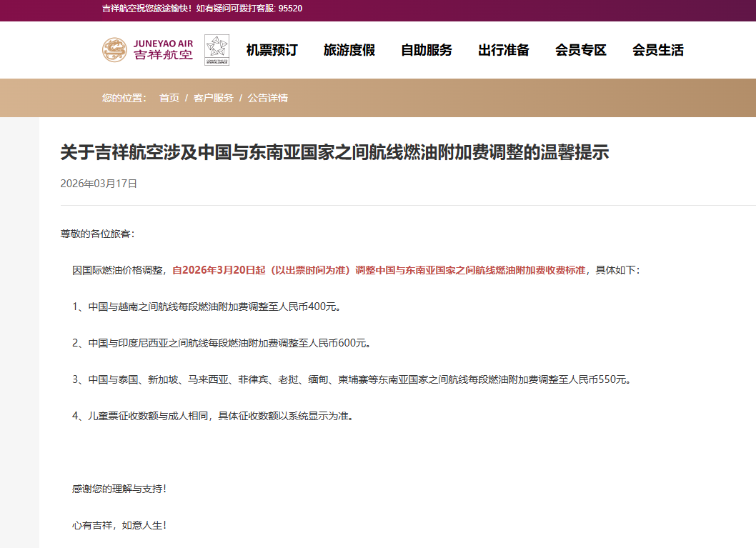Open the 机票预订 menu
The width and height of the screenshot is (756, 548).
coord(272,50)
